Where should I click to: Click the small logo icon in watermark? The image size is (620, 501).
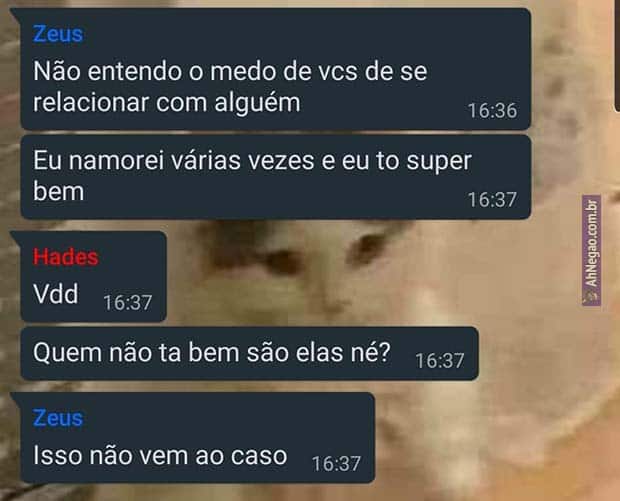(591, 296)
